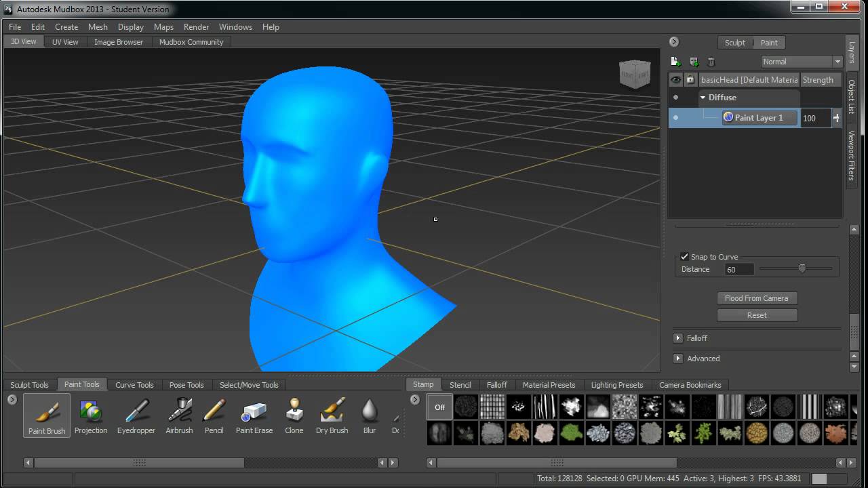Choose the Dry Brush tool

pos(332,415)
